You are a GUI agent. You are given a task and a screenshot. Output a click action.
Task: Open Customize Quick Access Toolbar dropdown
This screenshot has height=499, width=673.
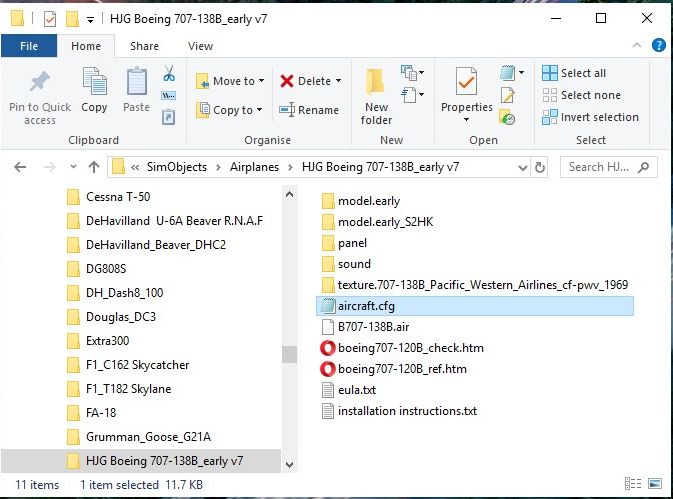90,20
